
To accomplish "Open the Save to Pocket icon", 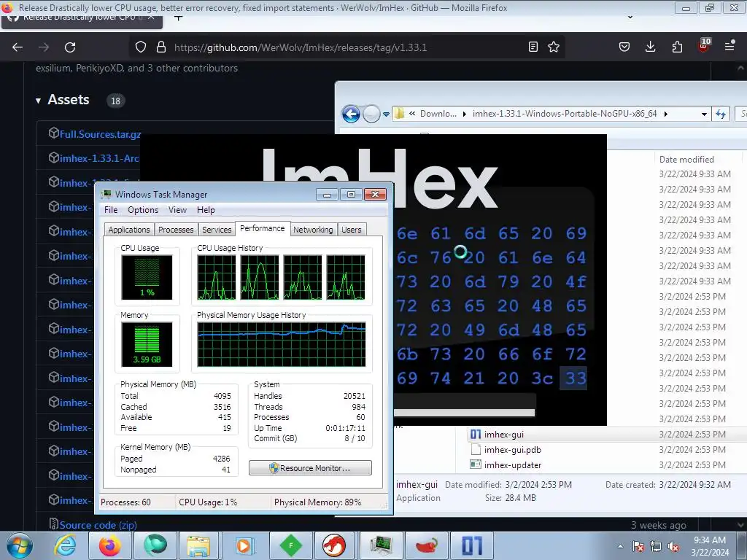I will (x=624, y=47).
